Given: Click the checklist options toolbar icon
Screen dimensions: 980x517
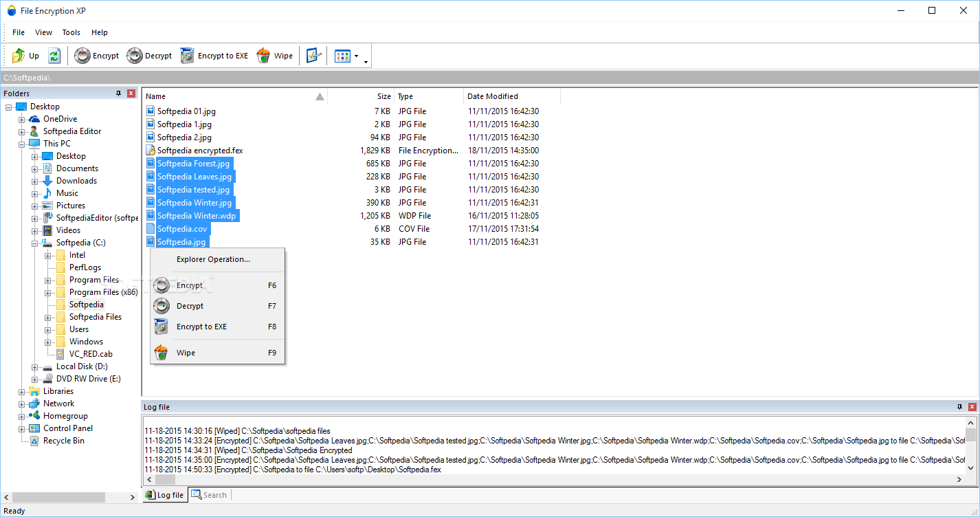Looking at the screenshot, I should (x=313, y=56).
